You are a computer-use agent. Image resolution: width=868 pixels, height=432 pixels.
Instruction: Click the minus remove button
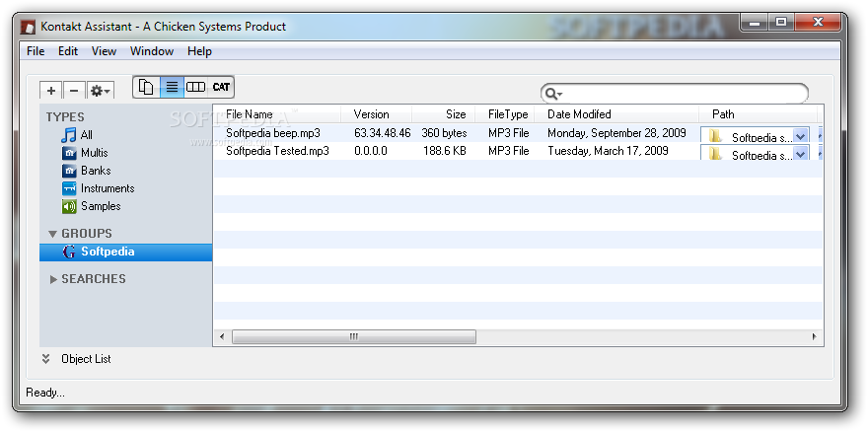[74, 91]
